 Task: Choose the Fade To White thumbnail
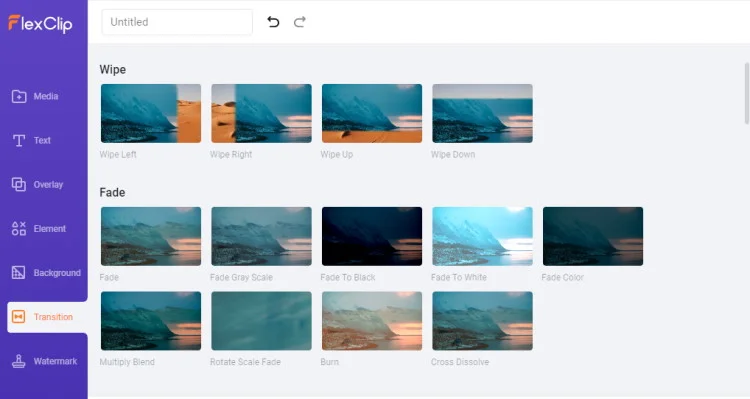pyautogui.click(x=482, y=236)
